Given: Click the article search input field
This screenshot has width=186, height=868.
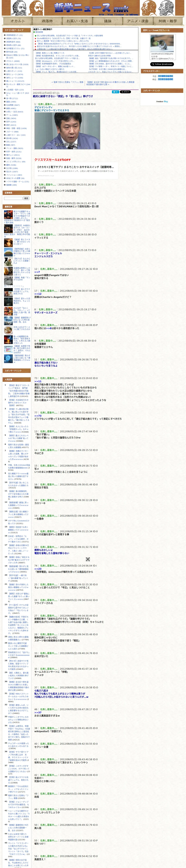Looking at the screenshot, I should pyautogui.click(x=13, y=198).
